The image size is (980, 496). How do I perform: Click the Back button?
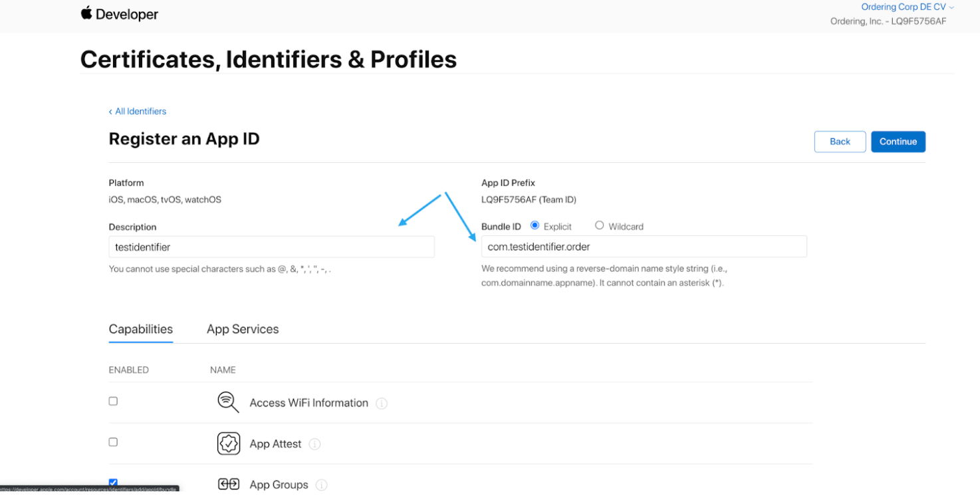click(840, 142)
